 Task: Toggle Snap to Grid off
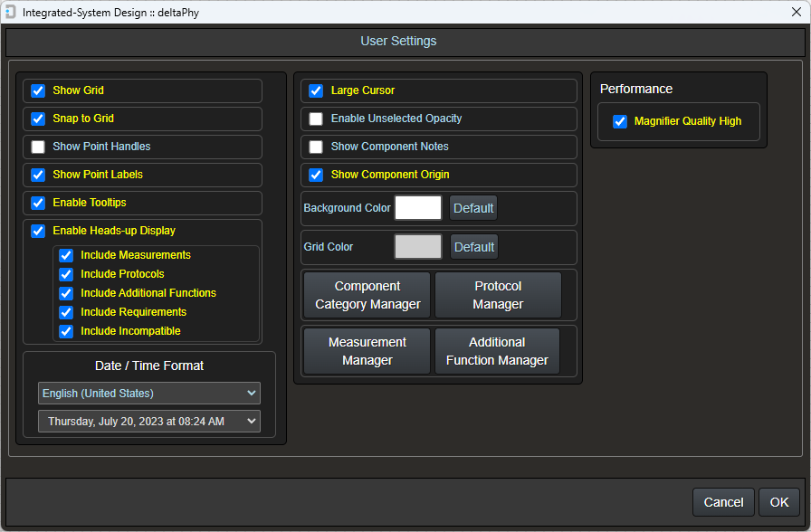[x=37, y=119]
